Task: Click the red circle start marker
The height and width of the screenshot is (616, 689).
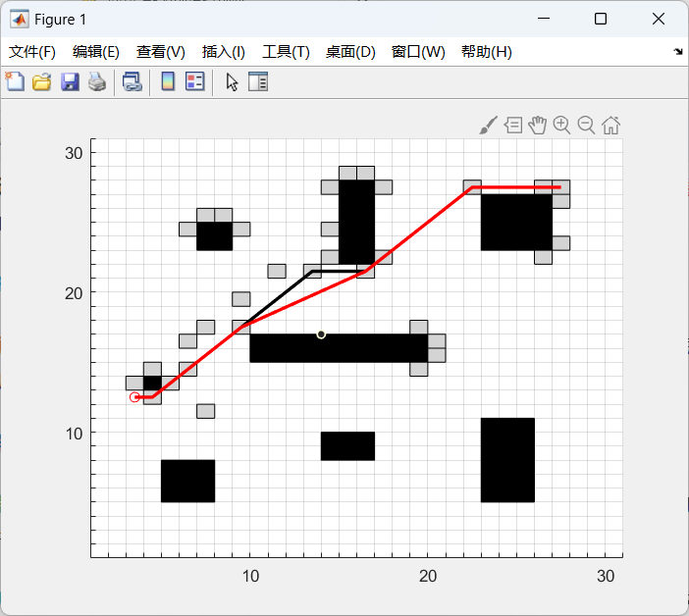Action: pyautogui.click(x=134, y=397)
